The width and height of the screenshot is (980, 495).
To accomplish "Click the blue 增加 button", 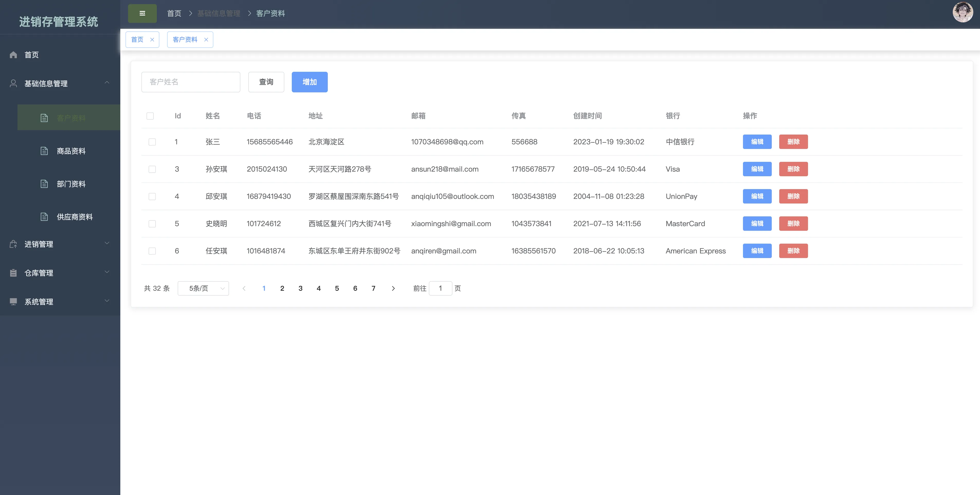I will click(x=309, y=82).
